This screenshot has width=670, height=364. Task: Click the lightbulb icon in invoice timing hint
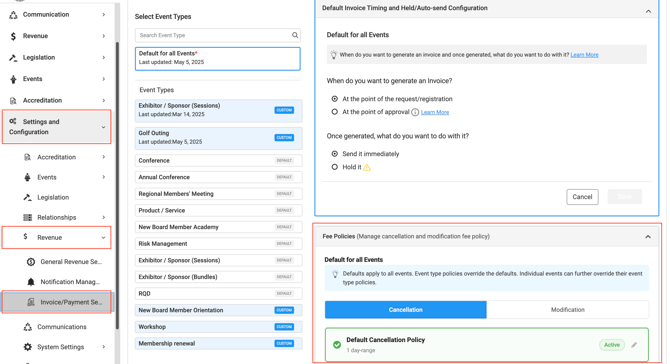(x=333, y=55)
